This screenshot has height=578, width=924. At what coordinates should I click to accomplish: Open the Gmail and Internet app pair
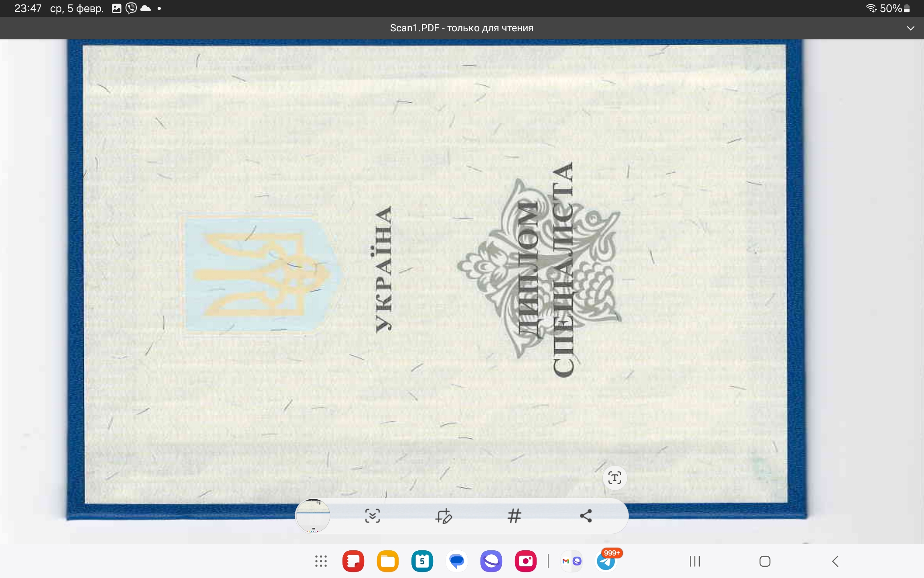pos(571,561)
